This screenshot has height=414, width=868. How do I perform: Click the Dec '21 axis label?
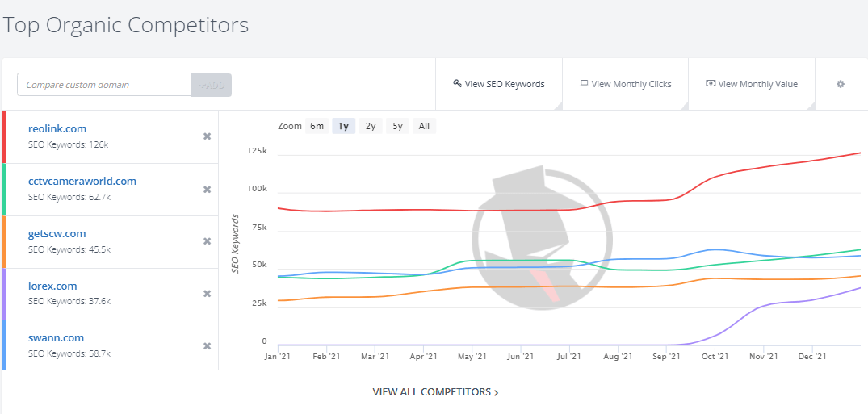pyautogui.click(x=812, y=357)
